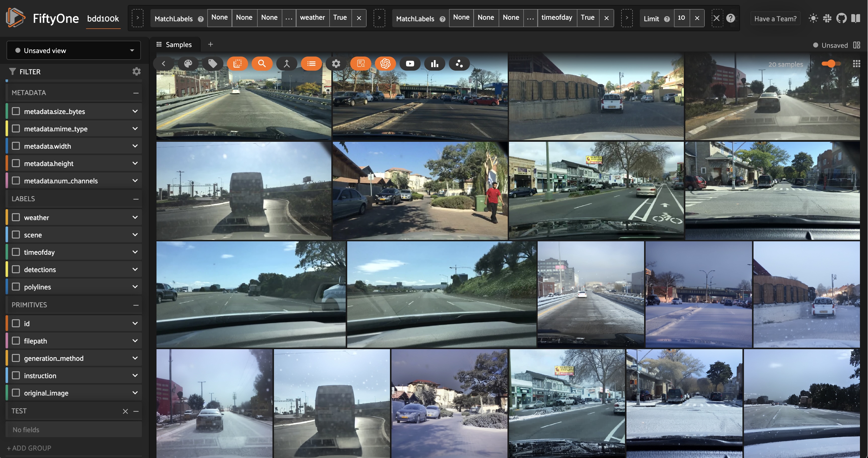This screenshot has width=868, height=458.
Task: Enable the metadata.width field checkbox
Action: point(16,146)
